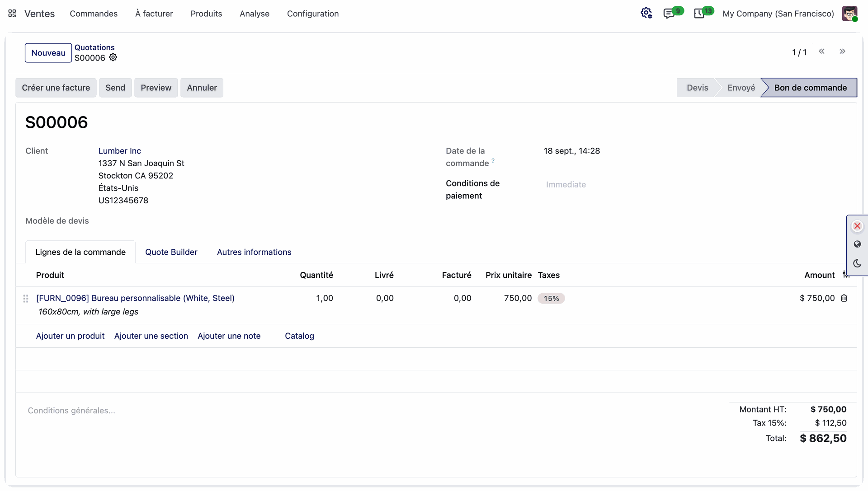Click the Preview button
Viewport: 868px width, 491px height.
pos(156,88)
